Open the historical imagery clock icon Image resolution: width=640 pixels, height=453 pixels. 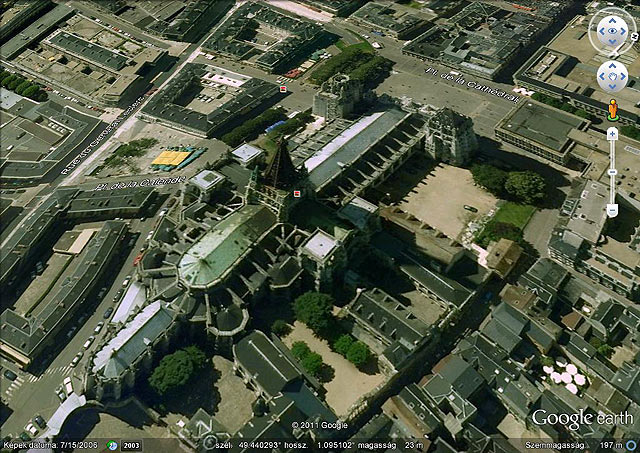pos(113,444)
